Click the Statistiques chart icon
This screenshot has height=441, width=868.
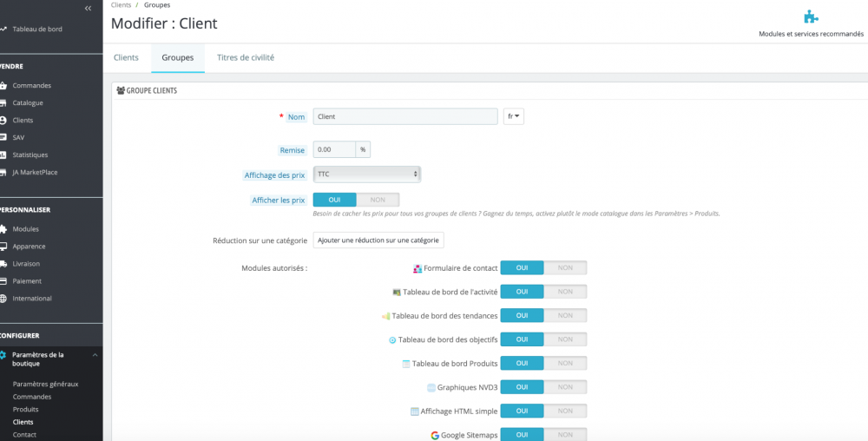point(3,155)
